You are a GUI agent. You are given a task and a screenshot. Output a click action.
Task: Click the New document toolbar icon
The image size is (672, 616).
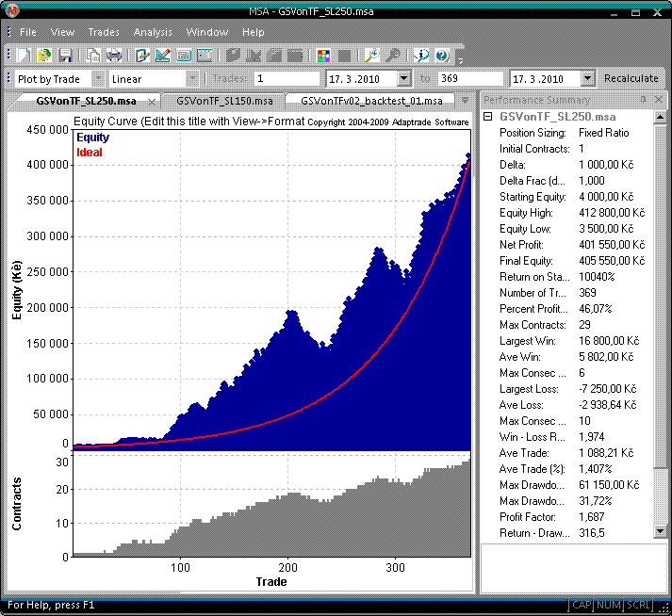(25, 56)
